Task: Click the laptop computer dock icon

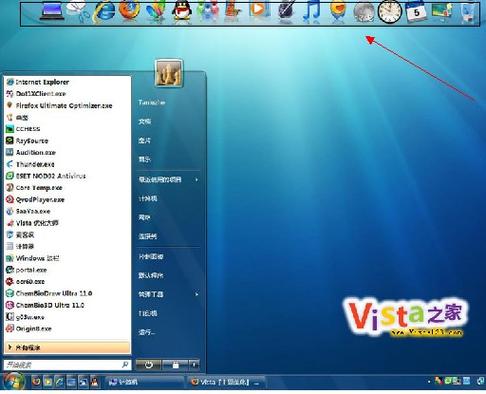Action: [x=52, y=11]
